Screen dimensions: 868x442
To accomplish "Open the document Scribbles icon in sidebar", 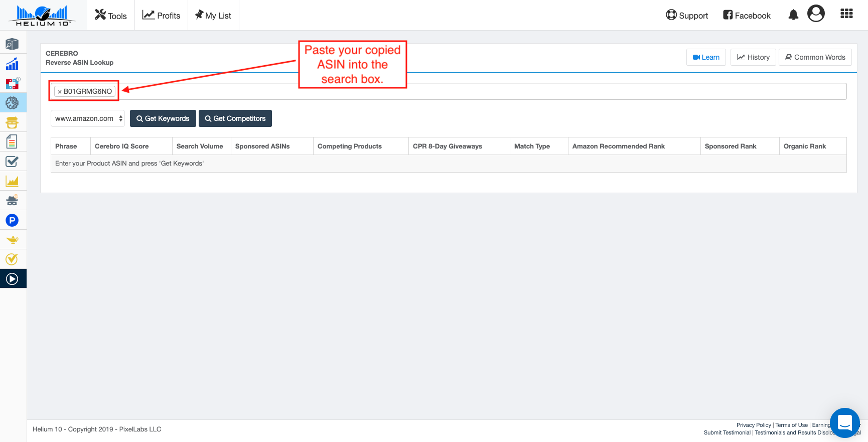I will click(x=12, y=142).
